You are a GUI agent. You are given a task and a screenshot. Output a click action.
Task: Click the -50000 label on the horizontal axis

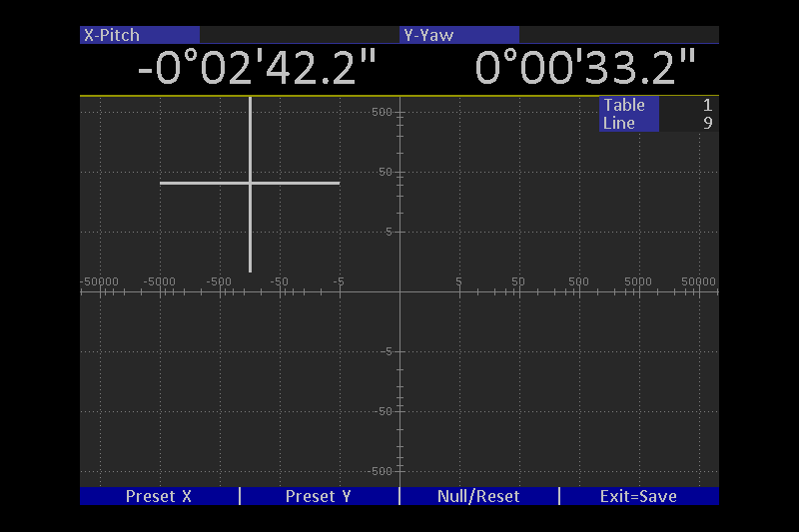click(101, 281)
